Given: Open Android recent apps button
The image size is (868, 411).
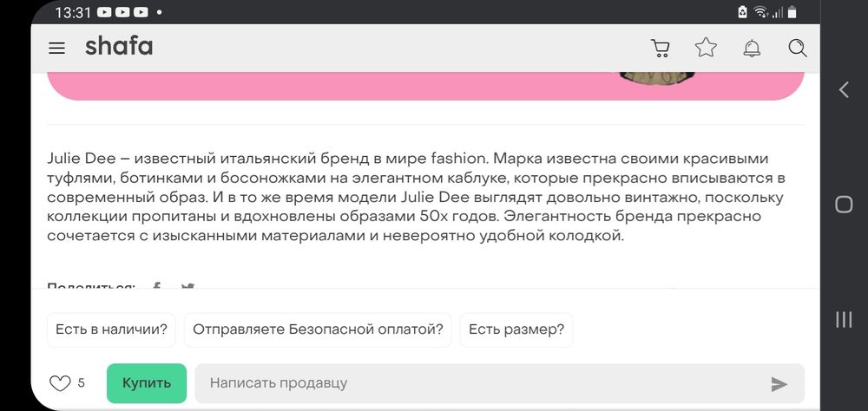Looking at the screenshot, I should pos(843,319).
